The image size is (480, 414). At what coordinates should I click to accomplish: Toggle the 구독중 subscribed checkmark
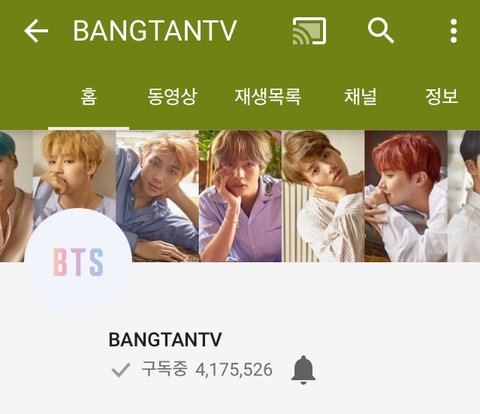click(x=121, y=370)
